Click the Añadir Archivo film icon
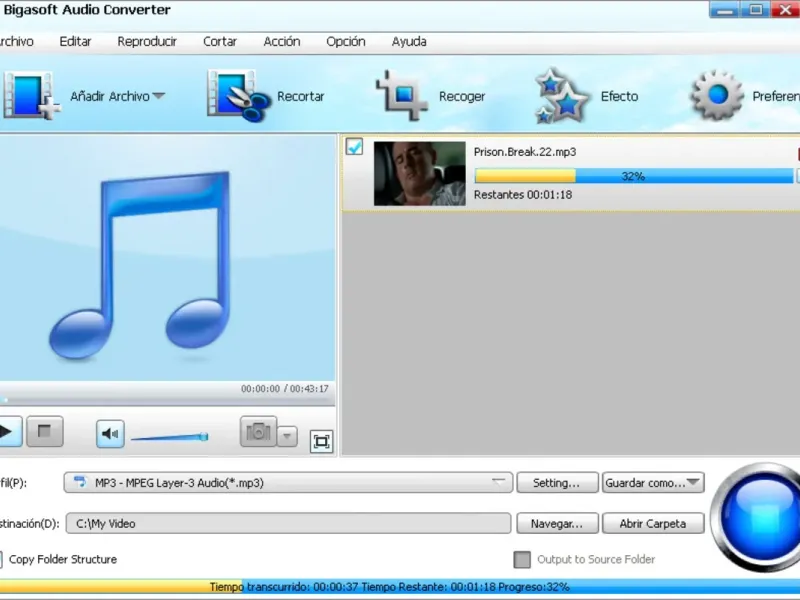800x600 pixels. coord(31,95)
